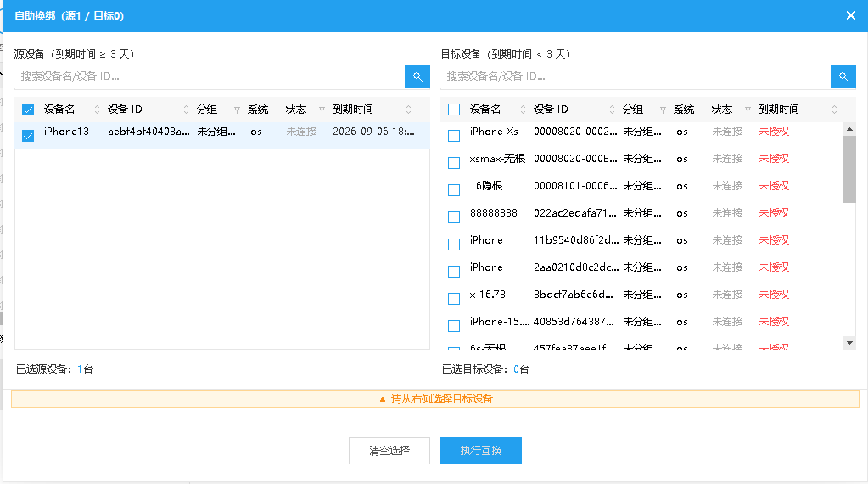The width and height of the screenshot is (868, 484).
Task: Check the xsmax-无根 target device
Action: tap(454, 163)
